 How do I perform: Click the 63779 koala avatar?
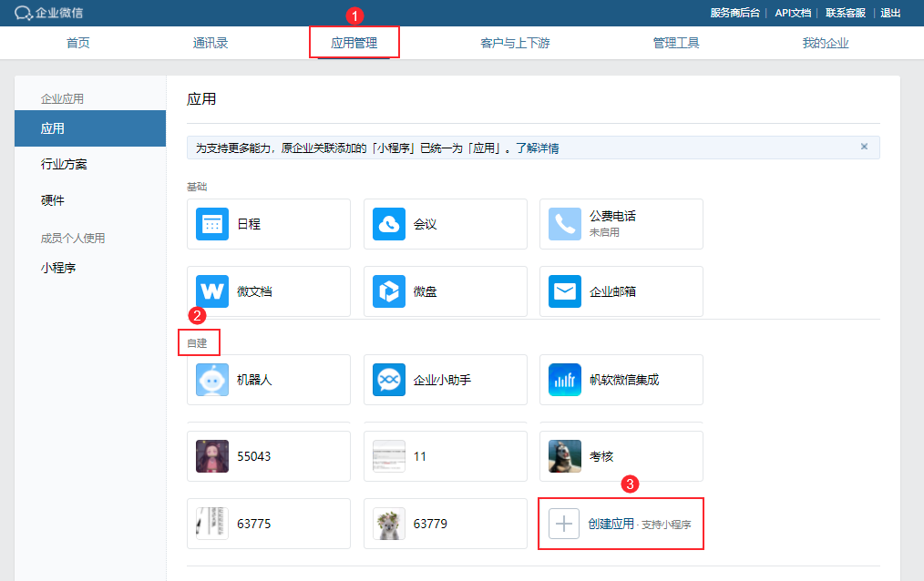(x=389, y=524)
